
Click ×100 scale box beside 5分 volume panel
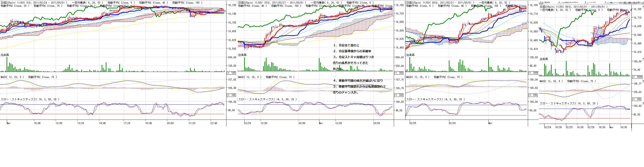click(231, 73)
